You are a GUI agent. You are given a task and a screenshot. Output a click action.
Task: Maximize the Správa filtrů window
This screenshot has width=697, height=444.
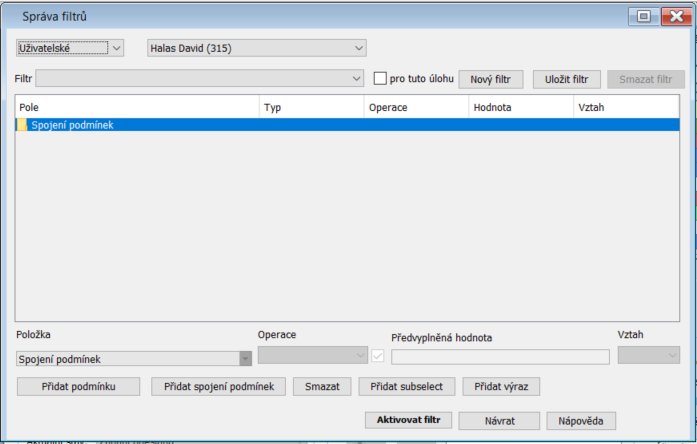coord(644,15)
